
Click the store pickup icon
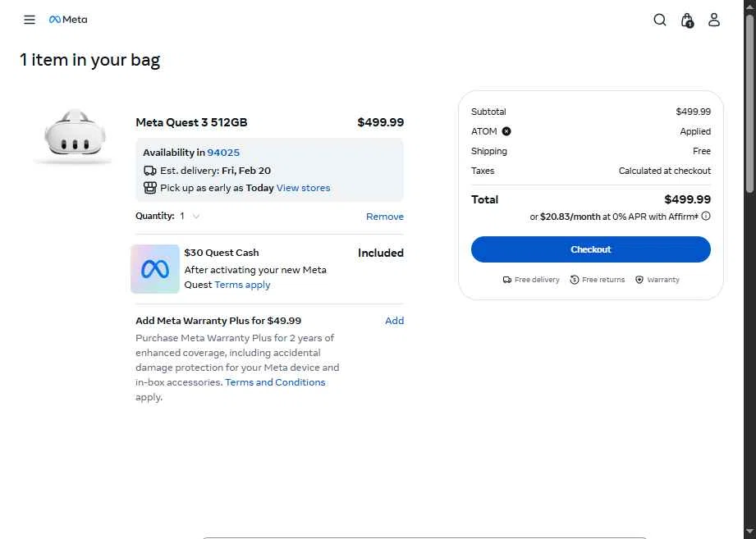[x=150, y=188]
